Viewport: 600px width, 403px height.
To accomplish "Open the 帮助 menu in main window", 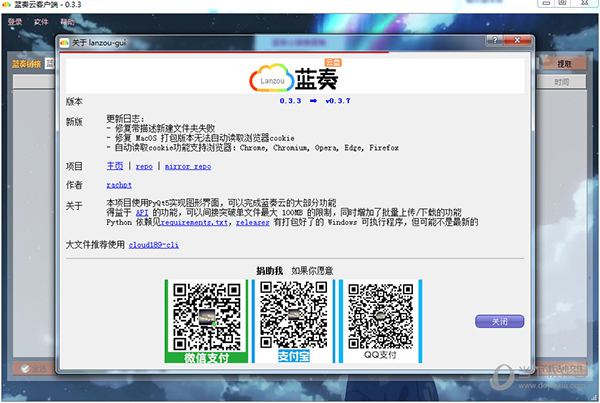I will 67,22.
